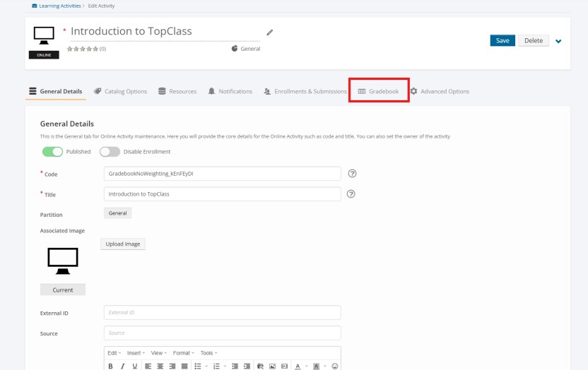Align text right in editor
Image resolution: width=588 pixels, height=370 pixels.
pyautogui.click(x=172, y=366)
